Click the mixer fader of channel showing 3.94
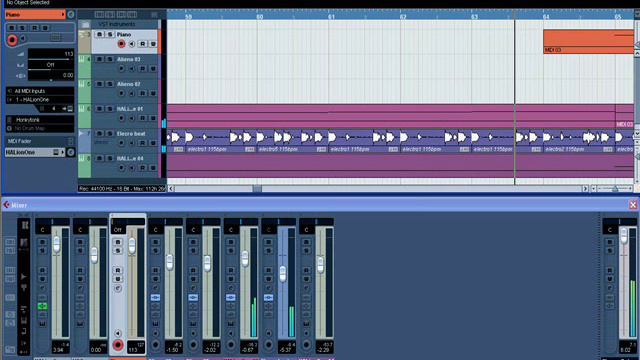This screenshot has width=640, height=360. [x=56, y=244]
